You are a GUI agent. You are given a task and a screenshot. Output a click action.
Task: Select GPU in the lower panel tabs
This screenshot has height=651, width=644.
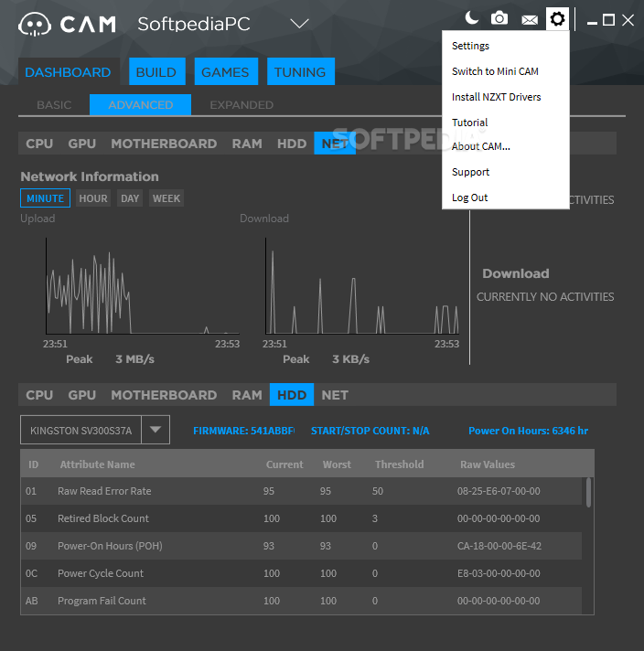[81, 395]
